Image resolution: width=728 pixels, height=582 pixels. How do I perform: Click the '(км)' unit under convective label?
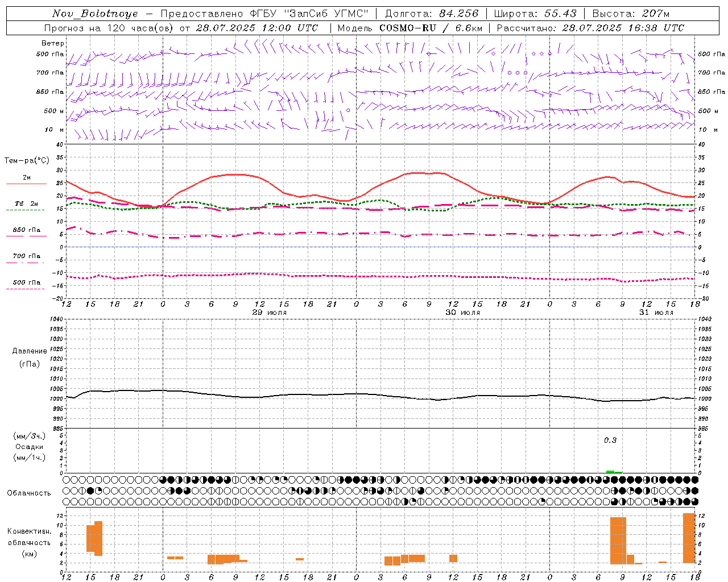[30, 554]
